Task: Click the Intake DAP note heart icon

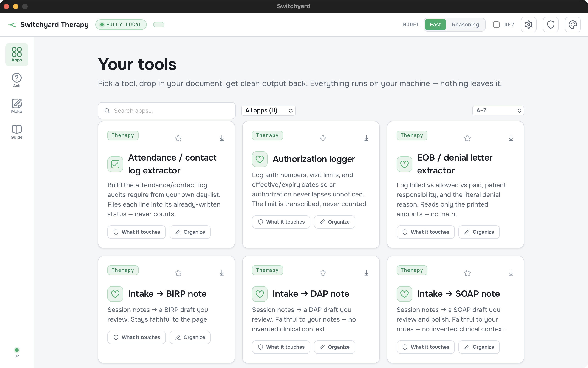Action: (260, 294)
